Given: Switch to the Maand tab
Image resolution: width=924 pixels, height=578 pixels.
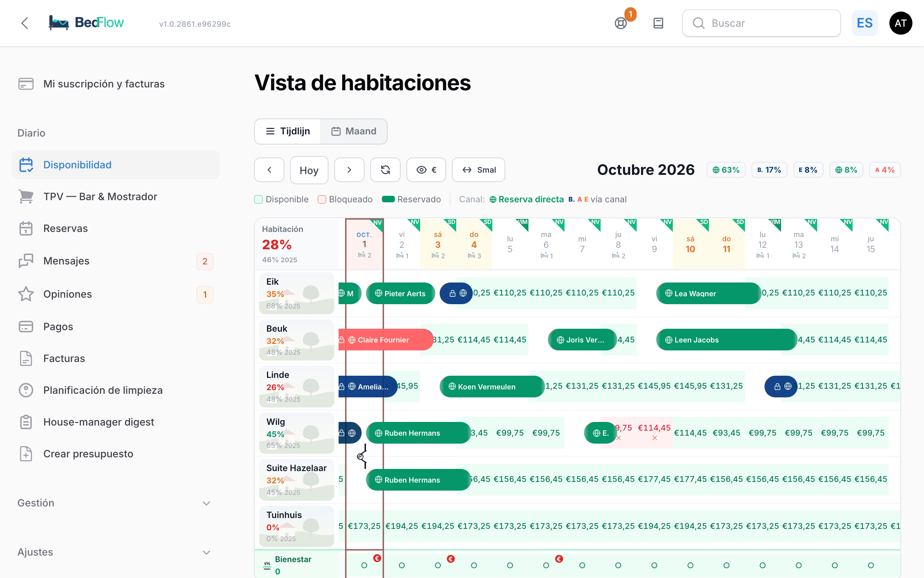Looking at the screenshot, I should point(354,131).
